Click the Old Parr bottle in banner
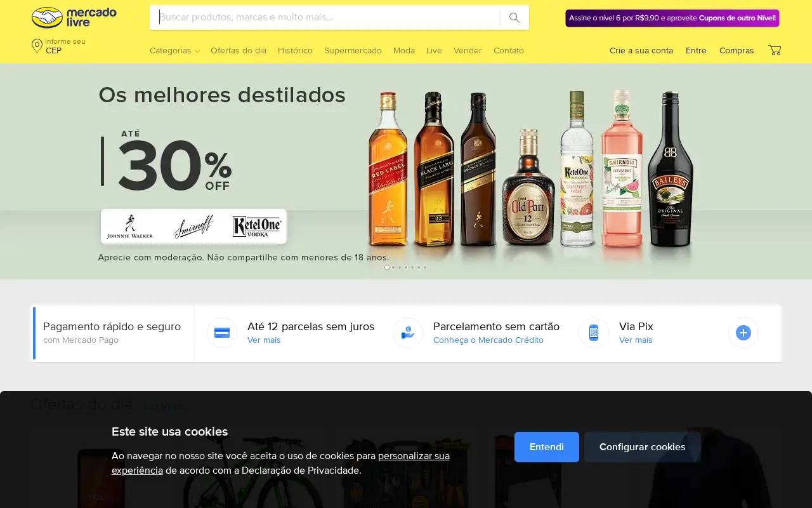The height and width of the screenshot is (508, 812). 528,188
